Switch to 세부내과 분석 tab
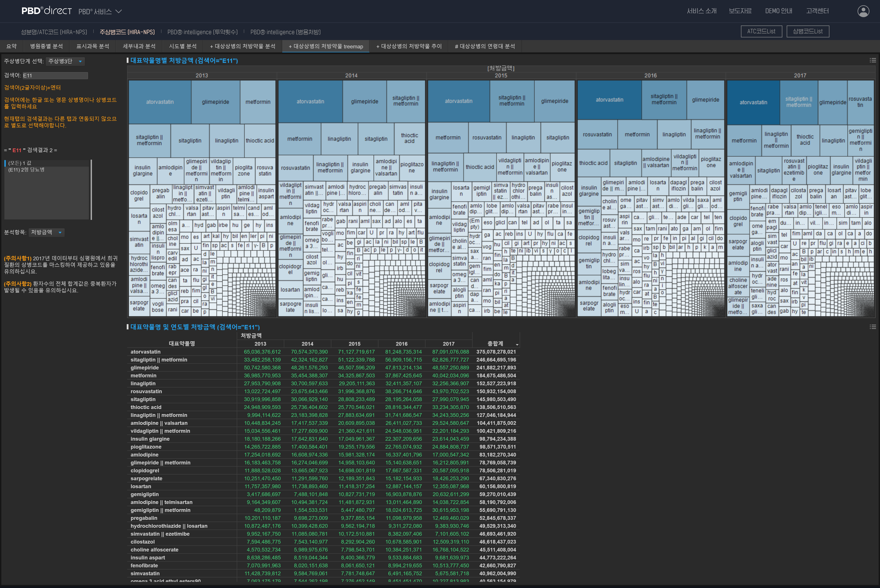The height and width of the screenshot is (588, 880). [139, 46]
